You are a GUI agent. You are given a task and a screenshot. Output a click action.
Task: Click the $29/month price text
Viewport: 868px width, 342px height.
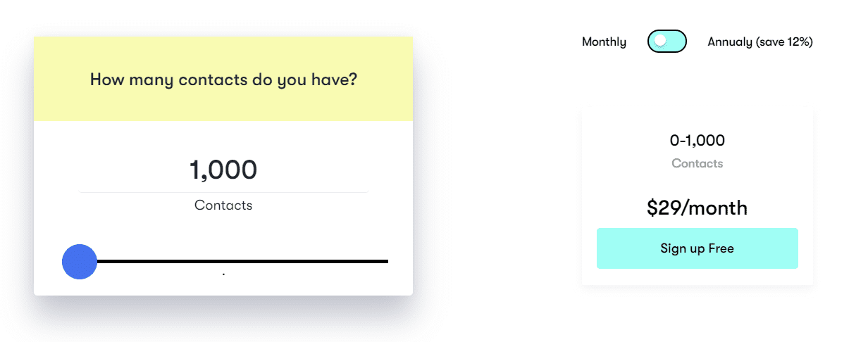click(697, 208)
